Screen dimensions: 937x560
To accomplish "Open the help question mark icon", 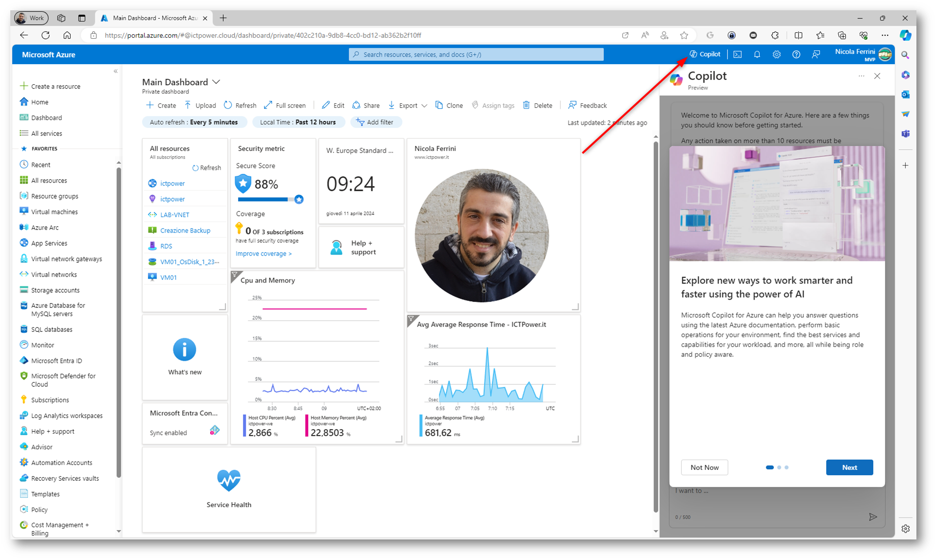I will coord(796,54).
